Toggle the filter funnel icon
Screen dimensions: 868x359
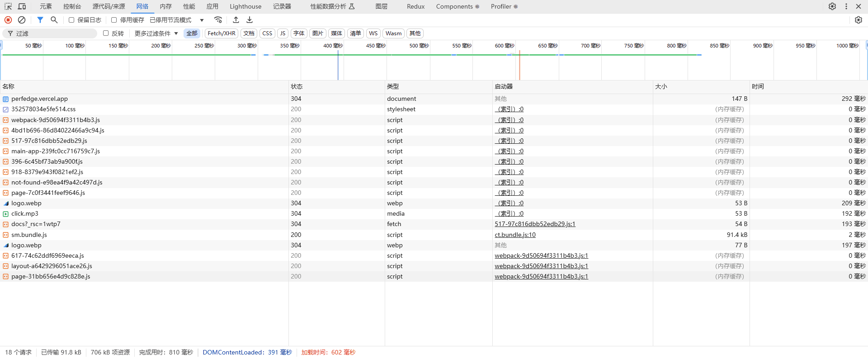pos(40,20)
